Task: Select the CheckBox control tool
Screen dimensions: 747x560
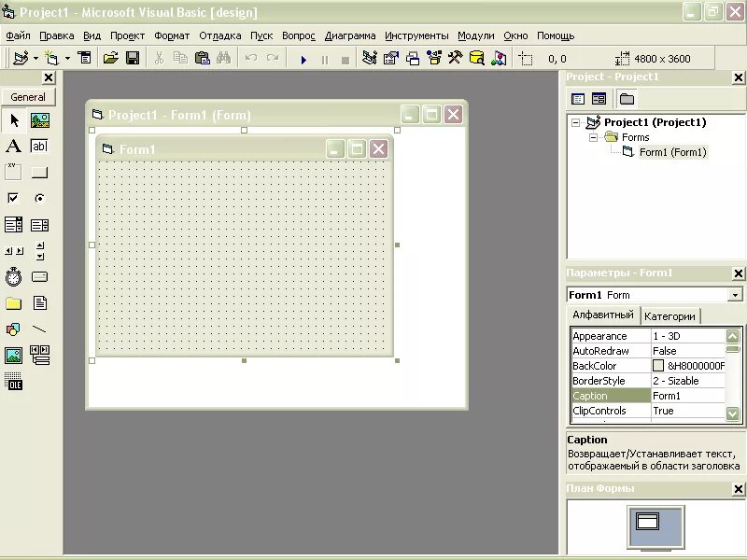Action: (x=14, y=198)
